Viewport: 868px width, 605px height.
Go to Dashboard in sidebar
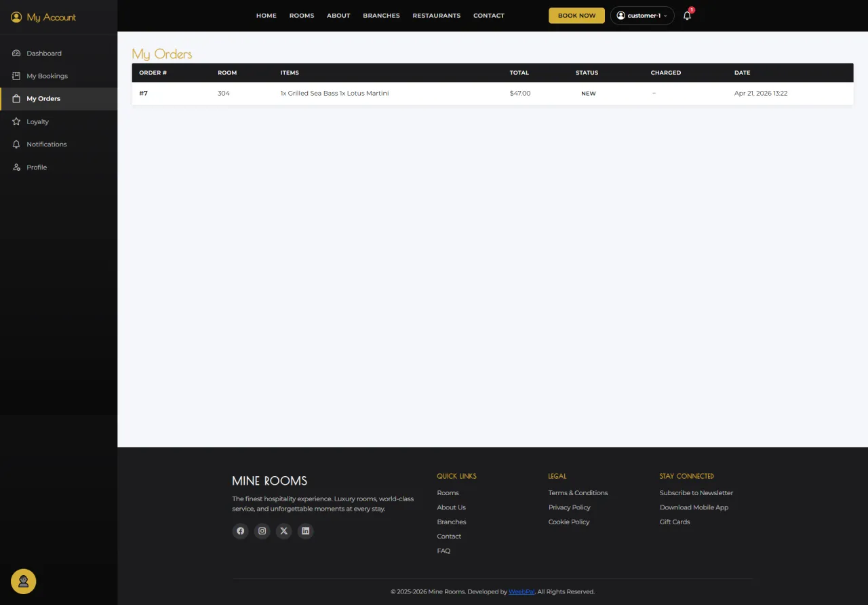(58, 53)
